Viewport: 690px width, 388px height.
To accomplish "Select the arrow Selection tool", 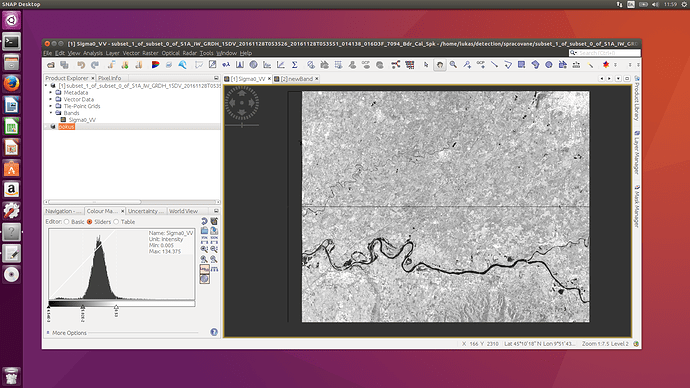I will (426, 65).
